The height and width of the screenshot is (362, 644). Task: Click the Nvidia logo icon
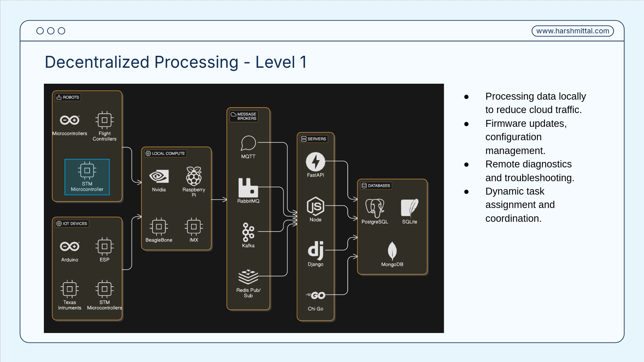(159, 176)
